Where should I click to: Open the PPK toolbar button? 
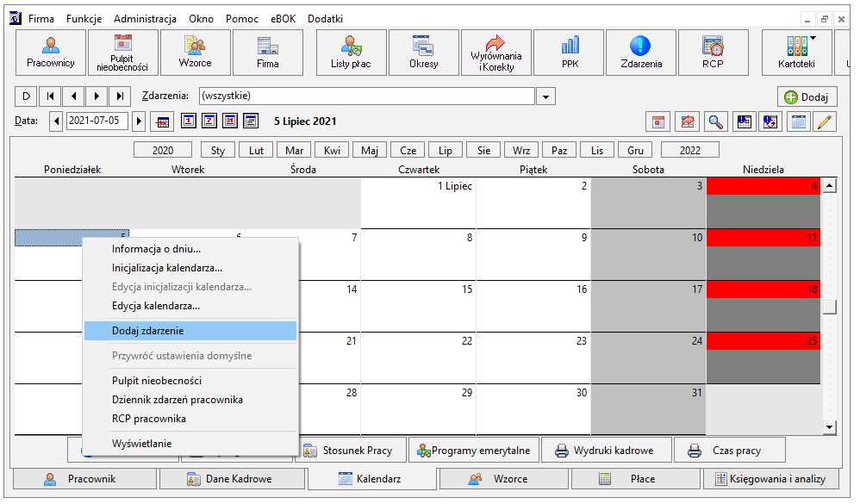point(568,53)
